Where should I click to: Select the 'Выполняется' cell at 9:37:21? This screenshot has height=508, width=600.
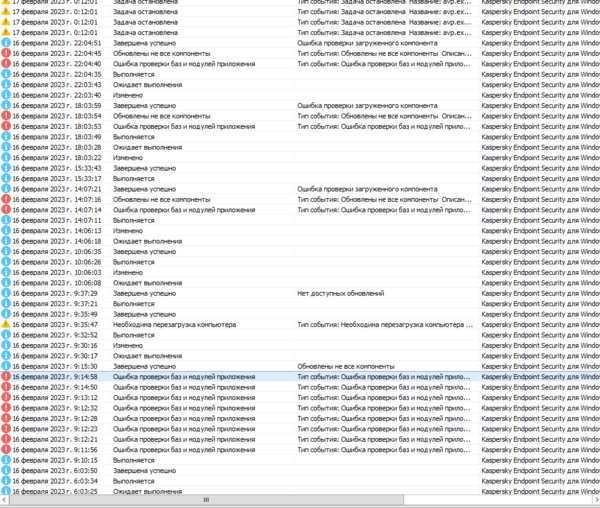pyautogui.click(x=134, y=303)
